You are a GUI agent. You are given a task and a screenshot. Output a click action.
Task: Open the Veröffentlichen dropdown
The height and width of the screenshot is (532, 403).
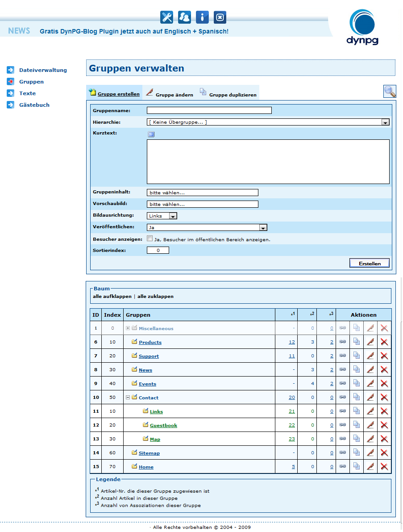click(x=263, y=228)
